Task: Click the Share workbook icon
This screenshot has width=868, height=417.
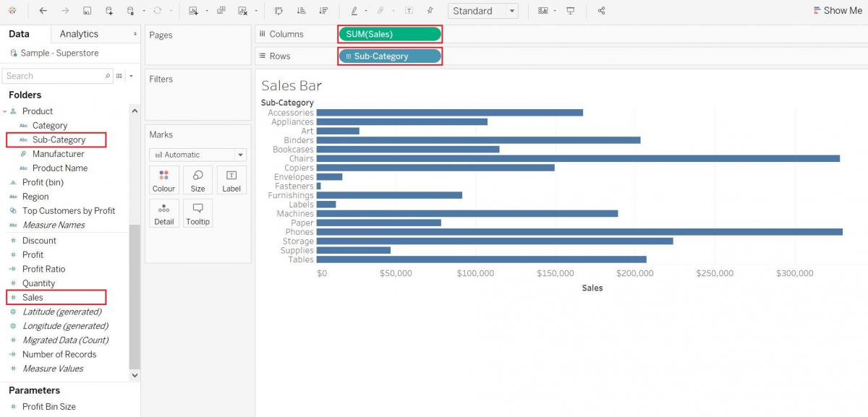Action: tap(602, 11)
